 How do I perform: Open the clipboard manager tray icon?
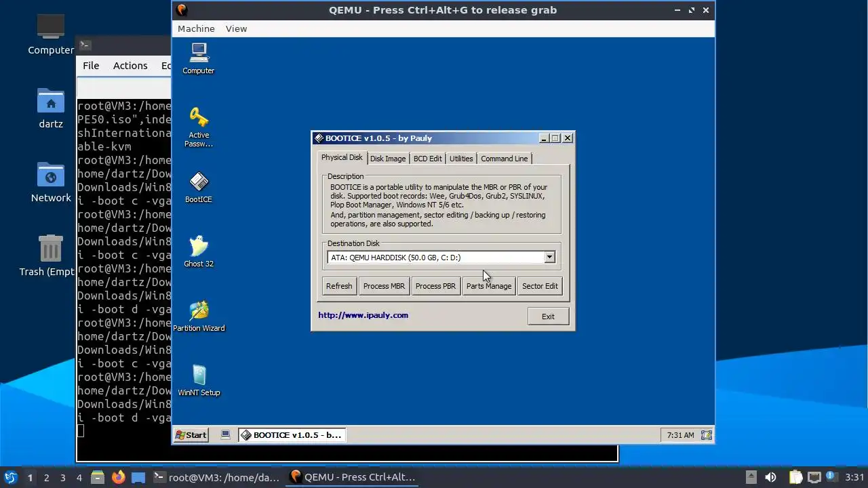click(795, 477)
